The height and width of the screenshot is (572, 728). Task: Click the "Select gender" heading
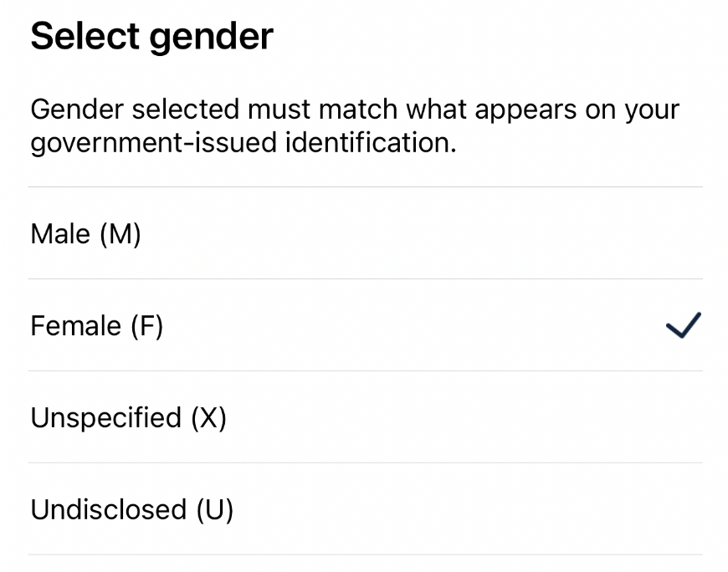point(152,36)
